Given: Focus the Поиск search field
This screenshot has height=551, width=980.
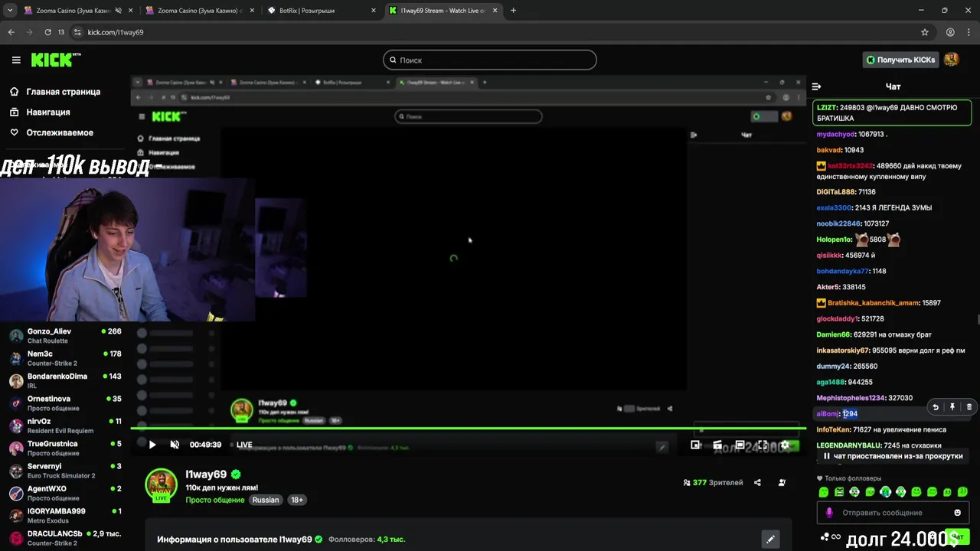Looking at the screenshot, I should click(x=490, y=60).
